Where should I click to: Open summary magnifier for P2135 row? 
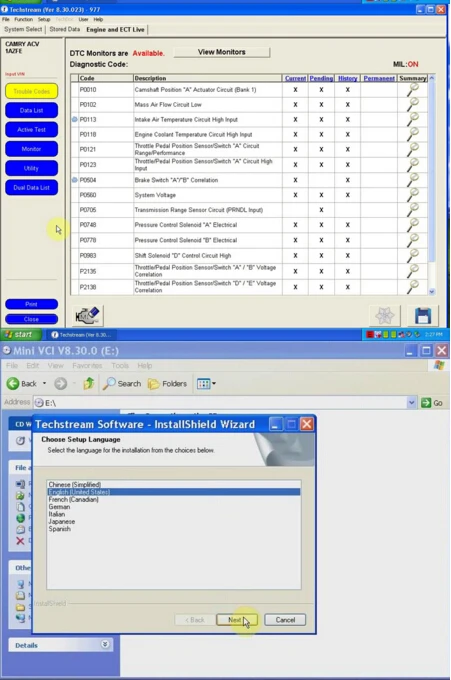pyautogui.click(x=413, y=271)
